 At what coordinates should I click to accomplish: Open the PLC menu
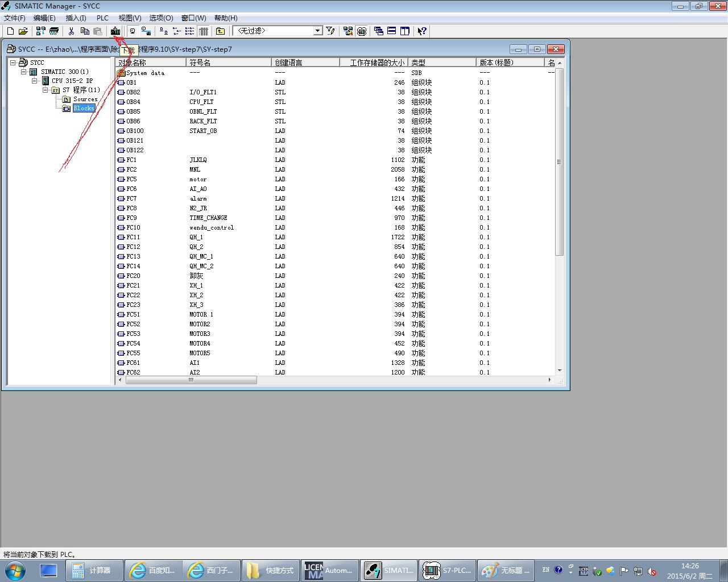coord(102,18)
